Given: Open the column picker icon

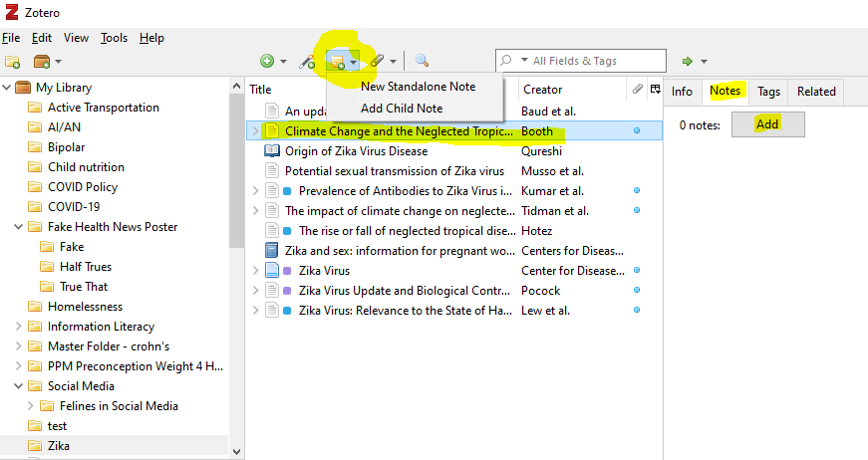Looking at the screenshot, I should click(x=656, y=89).
